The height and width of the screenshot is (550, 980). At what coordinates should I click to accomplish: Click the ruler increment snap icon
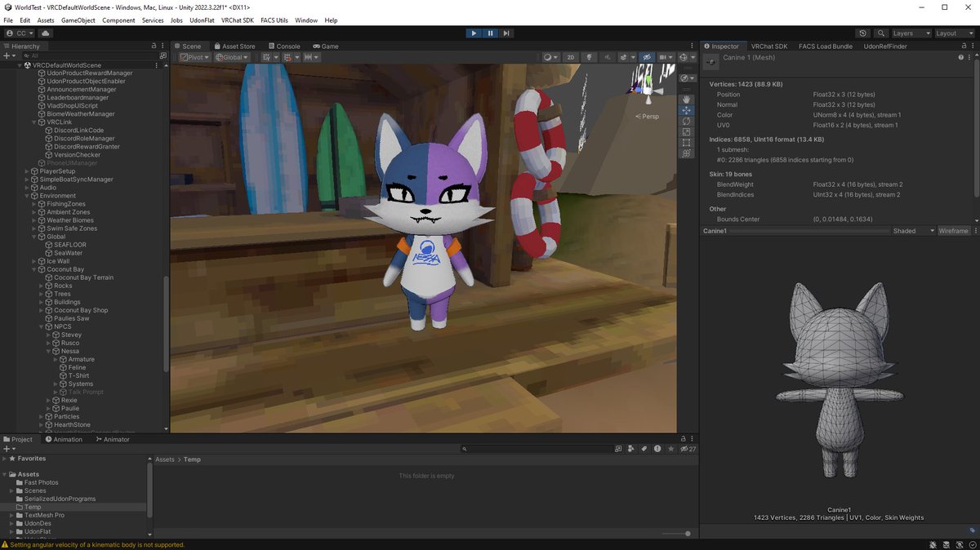(310, 57)
